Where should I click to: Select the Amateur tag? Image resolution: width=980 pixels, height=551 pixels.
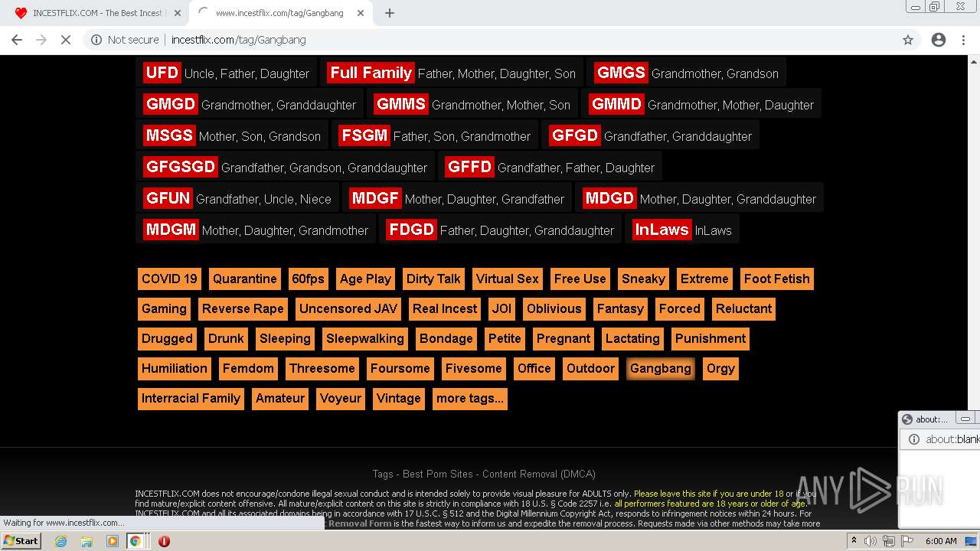click(x=280, y=398)
